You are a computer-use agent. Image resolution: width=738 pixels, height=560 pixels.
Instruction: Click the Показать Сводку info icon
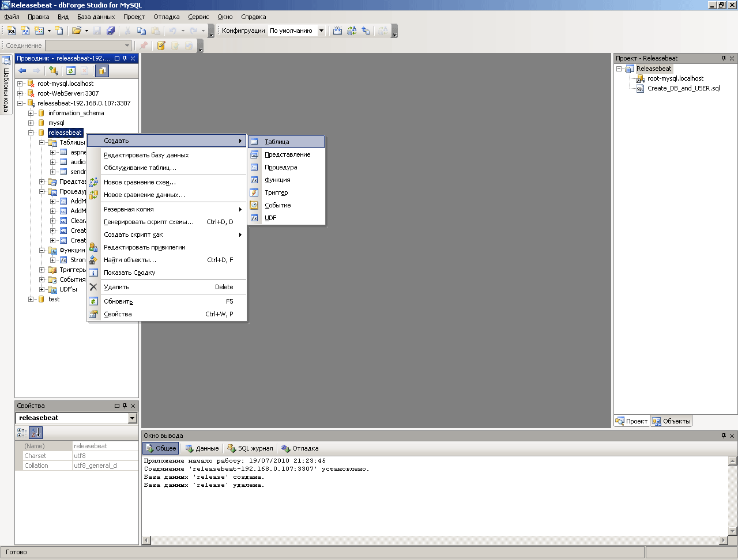click(x=93, y=273)
